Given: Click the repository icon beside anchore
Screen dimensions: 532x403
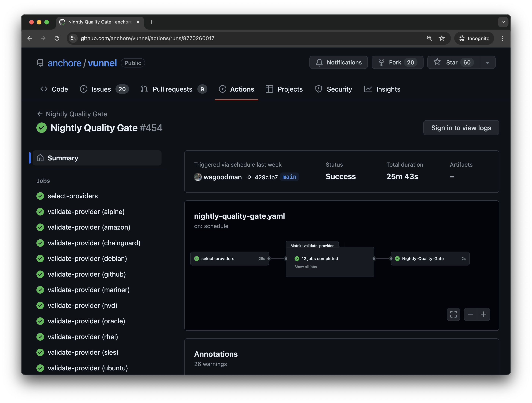Looking at the screenshot, I should pos(40,63).
